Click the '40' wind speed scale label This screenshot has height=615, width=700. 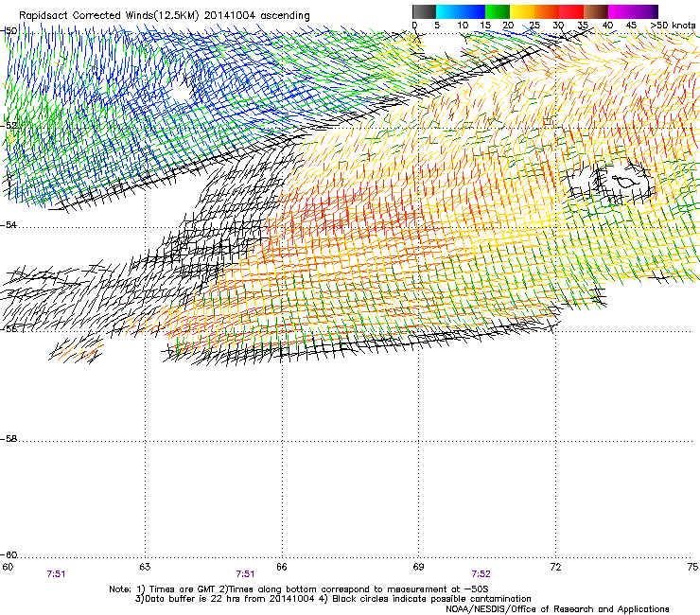point(607,25)
